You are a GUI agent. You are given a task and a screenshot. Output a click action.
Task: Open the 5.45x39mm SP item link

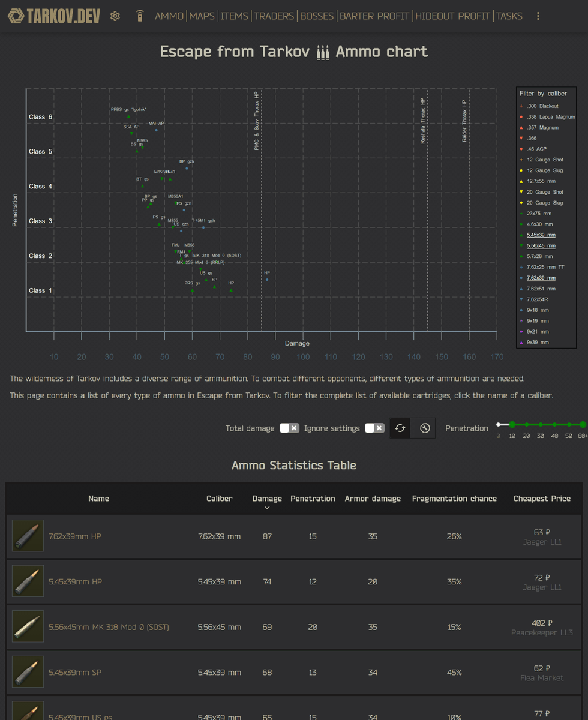[75, 673]
